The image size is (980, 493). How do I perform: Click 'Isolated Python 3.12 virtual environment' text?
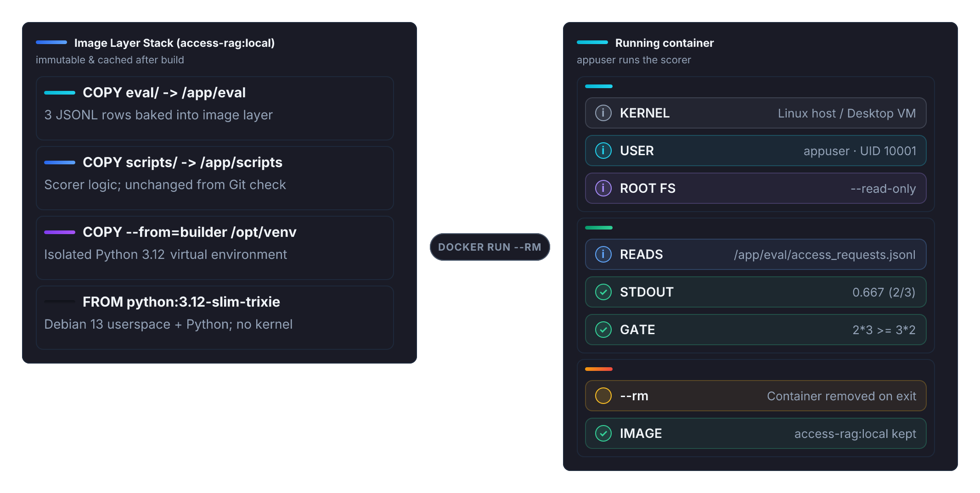pyautogui.click(x=165, y=254)
